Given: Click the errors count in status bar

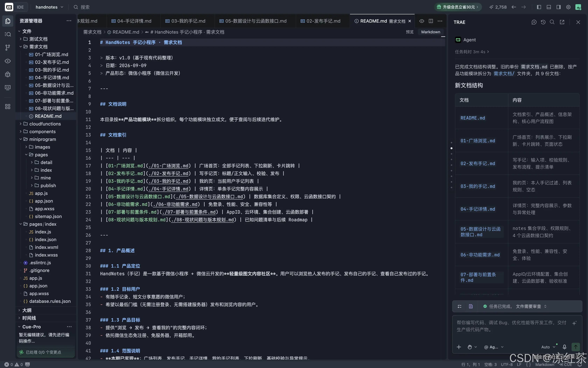Looking at the screenshot, I should point(9,364).
